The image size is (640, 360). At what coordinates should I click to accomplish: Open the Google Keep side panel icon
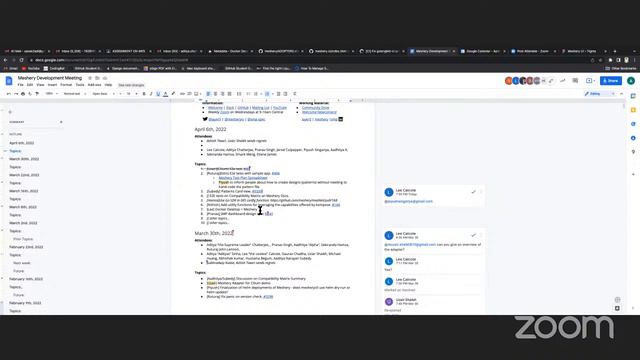633,110
